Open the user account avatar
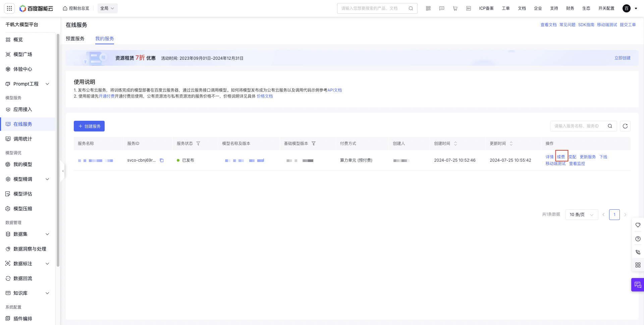The height and width of the screenshot is (325, 644). (627, 8)
